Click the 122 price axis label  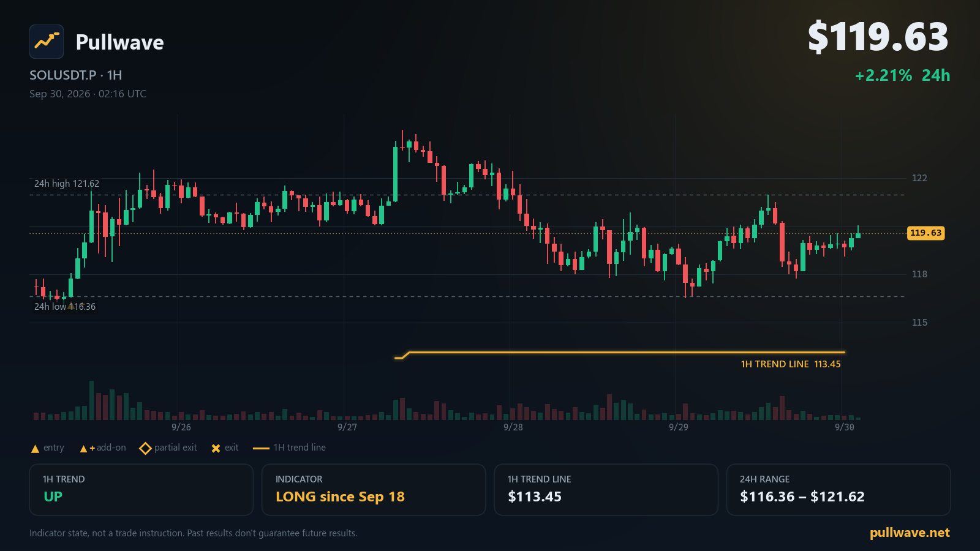tap(919, 178)
